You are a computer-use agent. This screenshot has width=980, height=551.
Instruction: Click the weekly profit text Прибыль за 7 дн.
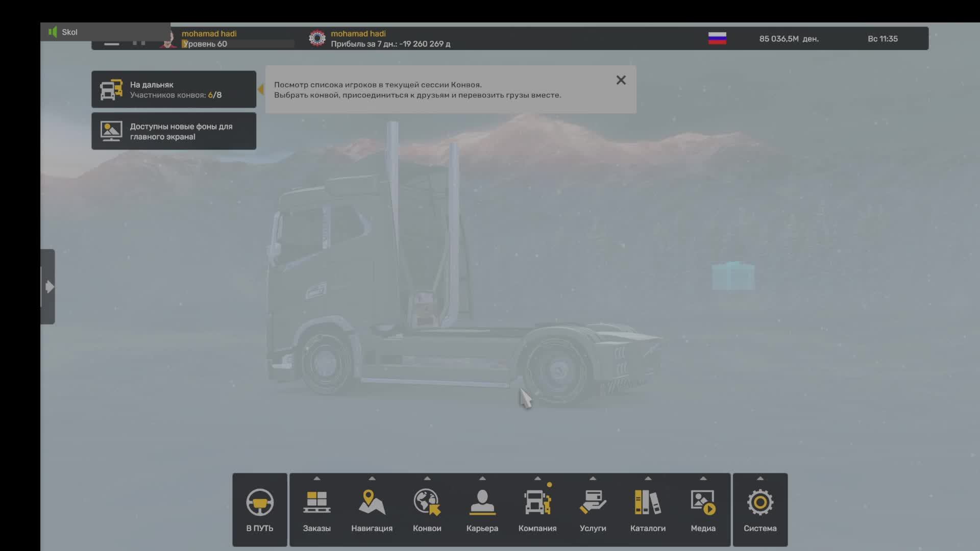[390, 44]
